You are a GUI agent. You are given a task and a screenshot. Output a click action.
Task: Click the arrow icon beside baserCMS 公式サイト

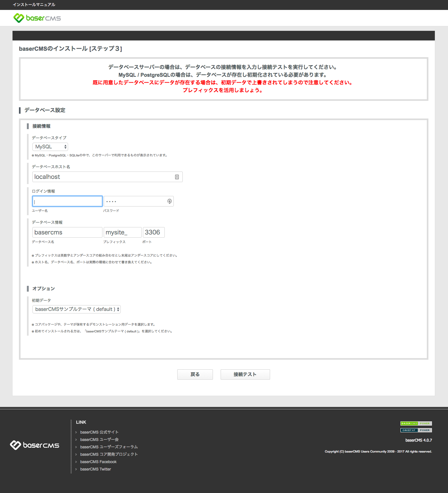pos(76,432)
